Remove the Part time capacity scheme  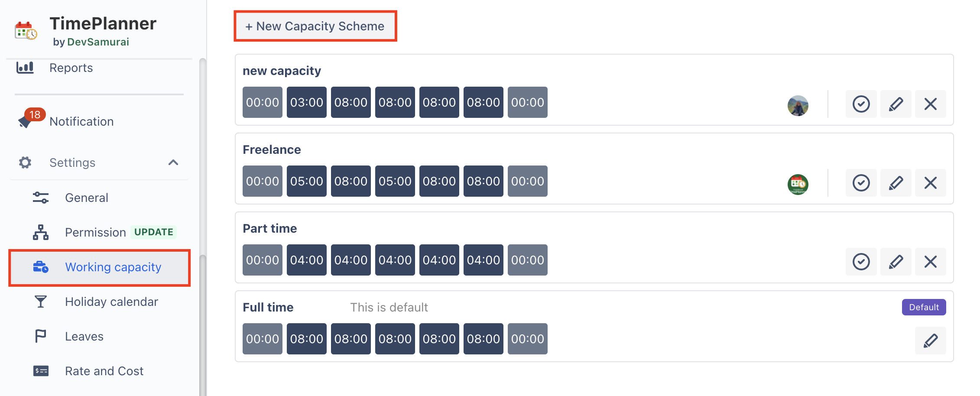pyautogui.click(x=930, y=262)
